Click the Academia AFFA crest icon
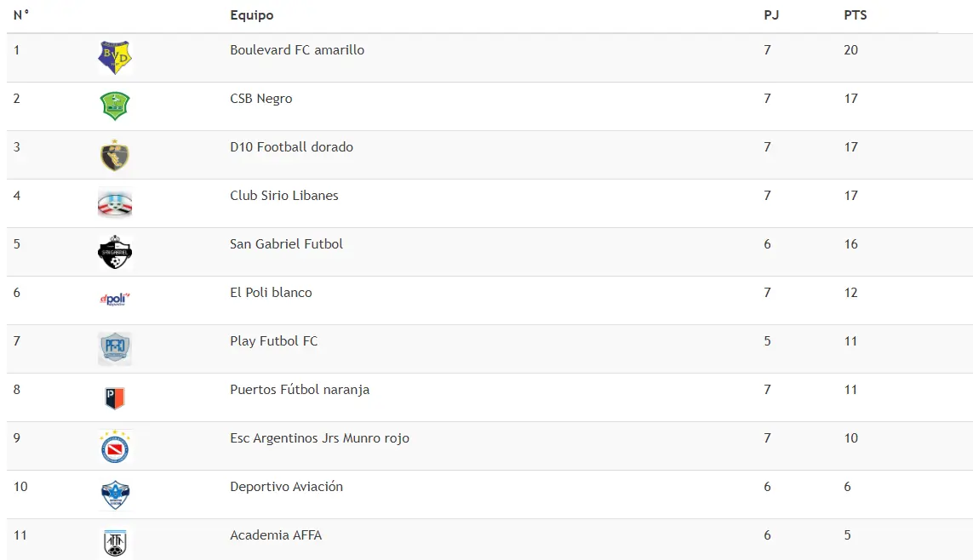 click(x=115, y=543)
